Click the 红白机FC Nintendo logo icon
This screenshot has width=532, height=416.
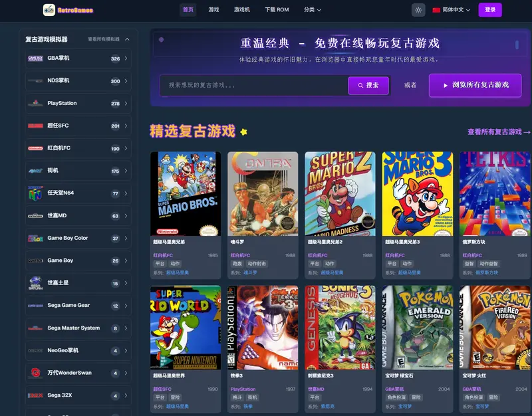pyautogui.click(x=35, y=148)
